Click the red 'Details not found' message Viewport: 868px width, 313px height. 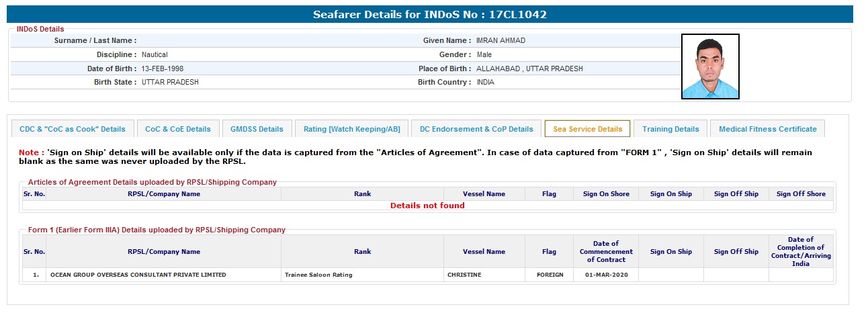[427, 206]
